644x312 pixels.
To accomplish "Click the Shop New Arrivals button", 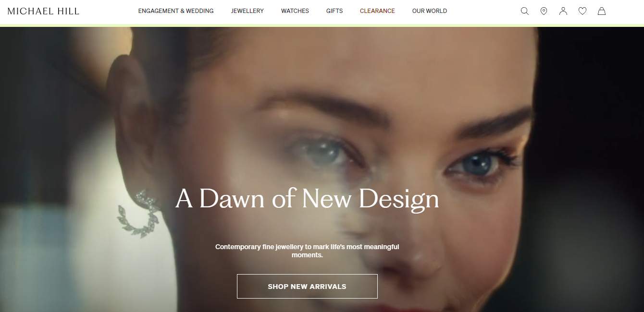I will [x=307, y=286].
